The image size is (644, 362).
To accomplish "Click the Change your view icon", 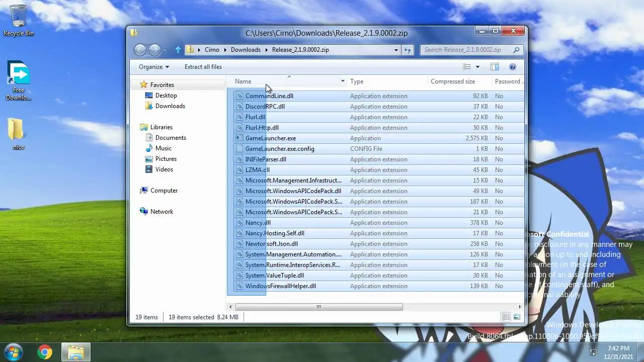I will click(467, 67).
